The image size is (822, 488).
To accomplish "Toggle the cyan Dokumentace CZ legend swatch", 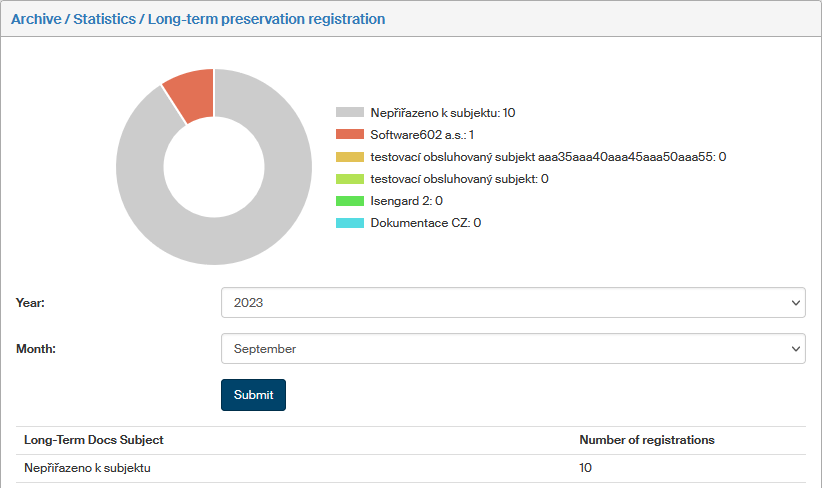I will 350,223.
